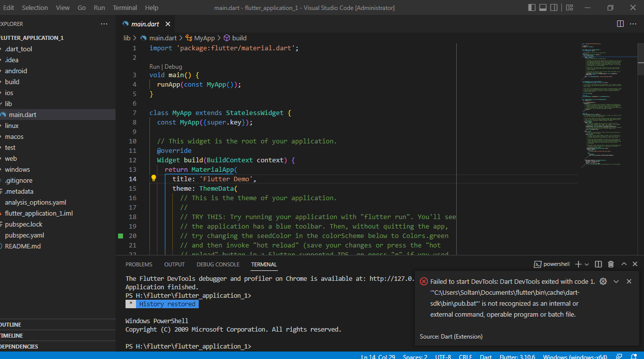
Task: Expand the OUTLINE section
Action: [58, 325]
